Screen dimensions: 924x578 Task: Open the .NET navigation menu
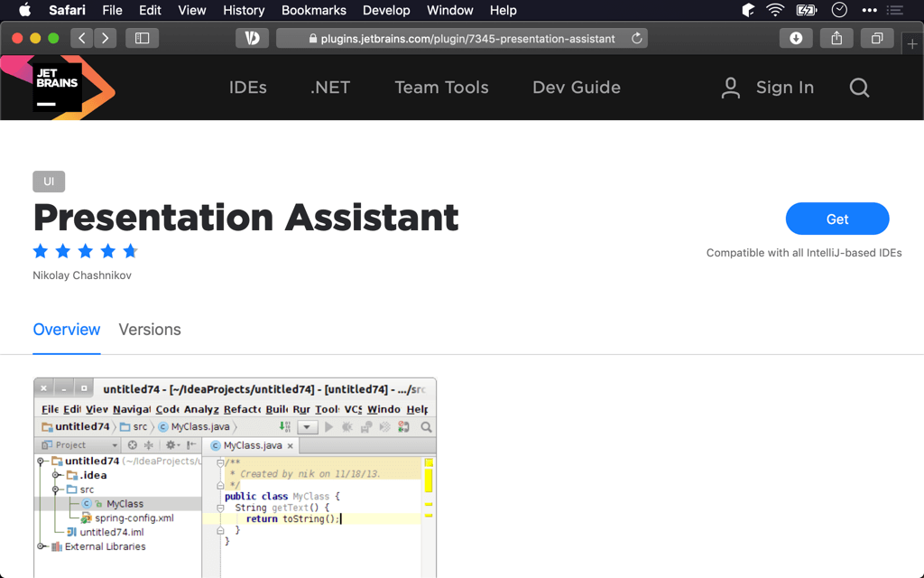coord(329,88)
